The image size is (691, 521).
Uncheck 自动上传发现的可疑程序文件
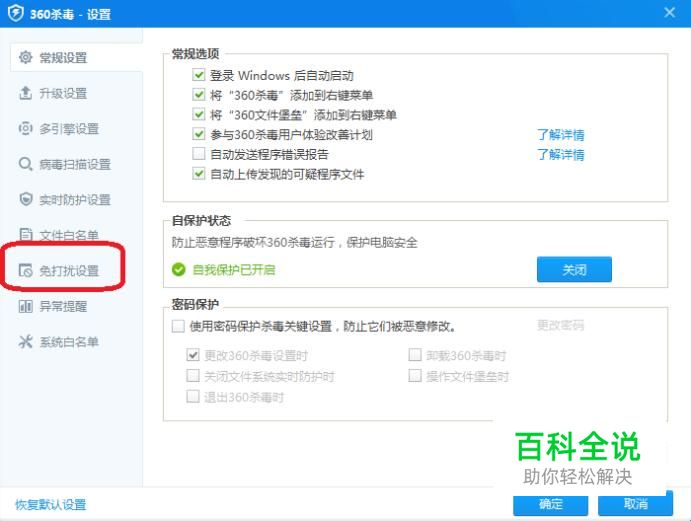click(199, 174)
